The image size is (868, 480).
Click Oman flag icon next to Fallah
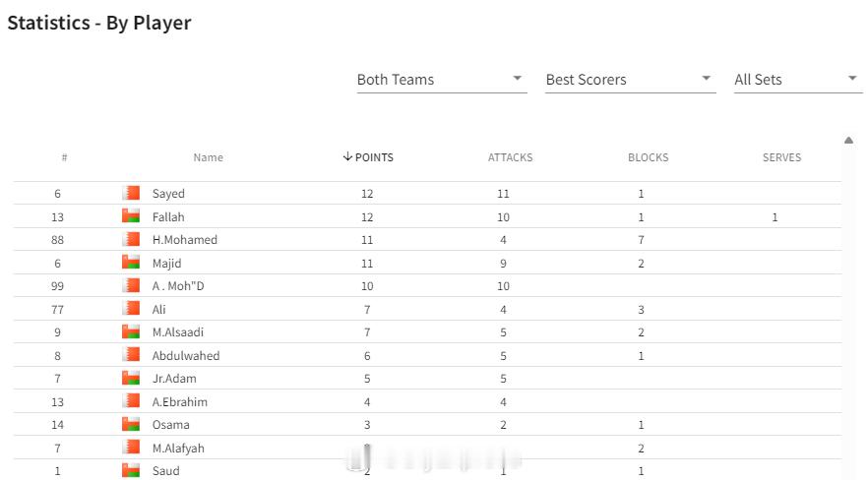tap(131, 216)
